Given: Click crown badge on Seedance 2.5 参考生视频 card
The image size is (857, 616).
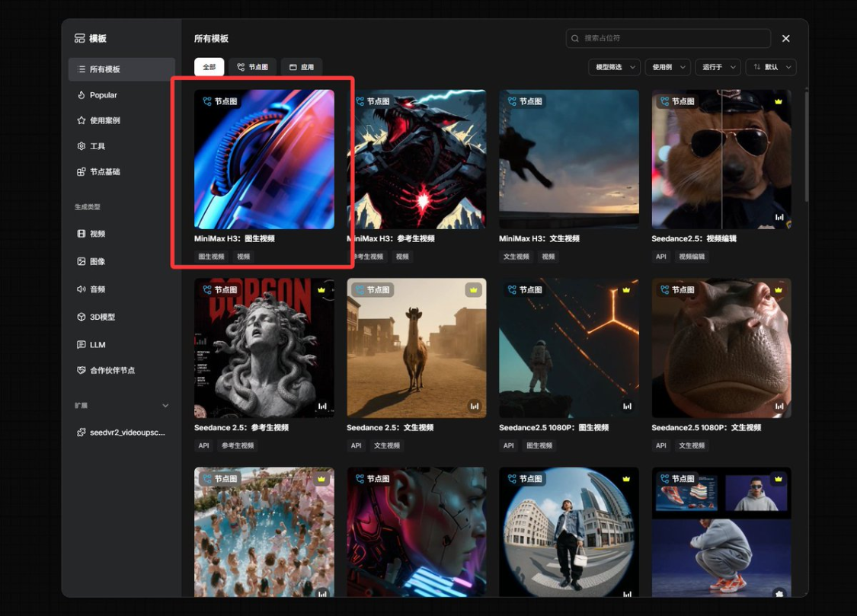Looking at the screenshot, I should [x=321, y=289].
